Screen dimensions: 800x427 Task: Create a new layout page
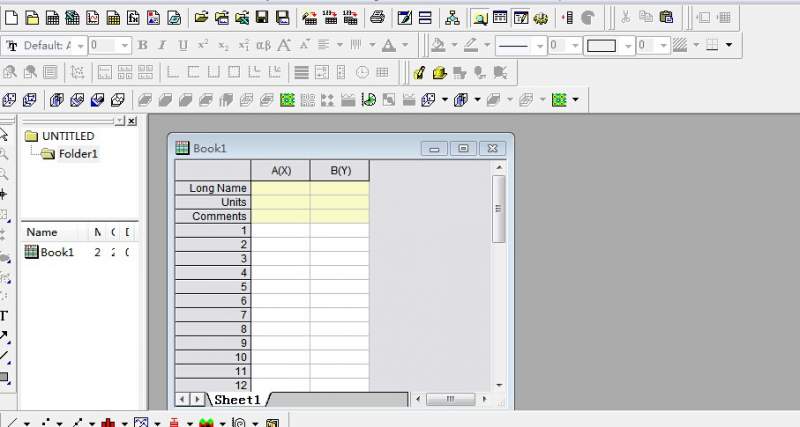[x=153, y=18]
